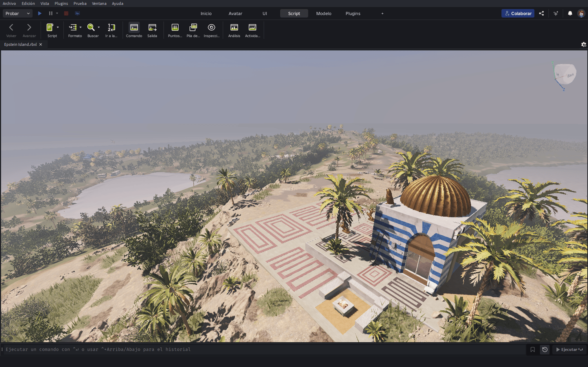
Task: Close the Epstein Island.rbxl tab
Action: (x=40, y=45)
